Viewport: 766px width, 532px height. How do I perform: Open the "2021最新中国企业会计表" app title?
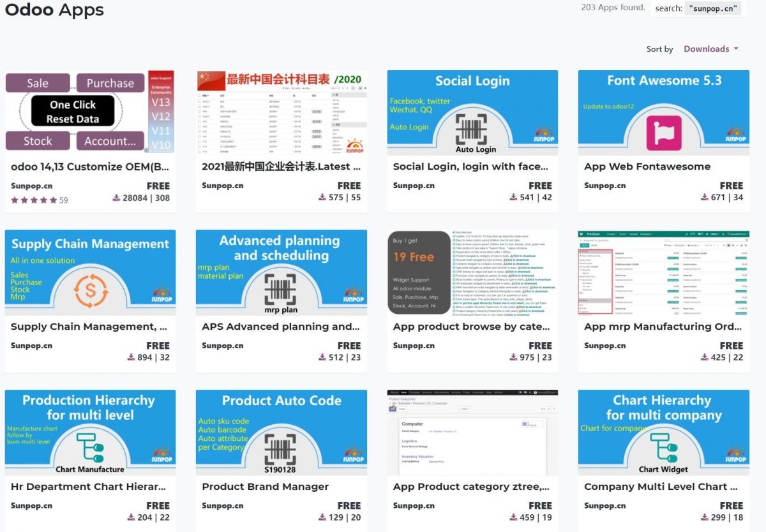(x=281, y=166)
